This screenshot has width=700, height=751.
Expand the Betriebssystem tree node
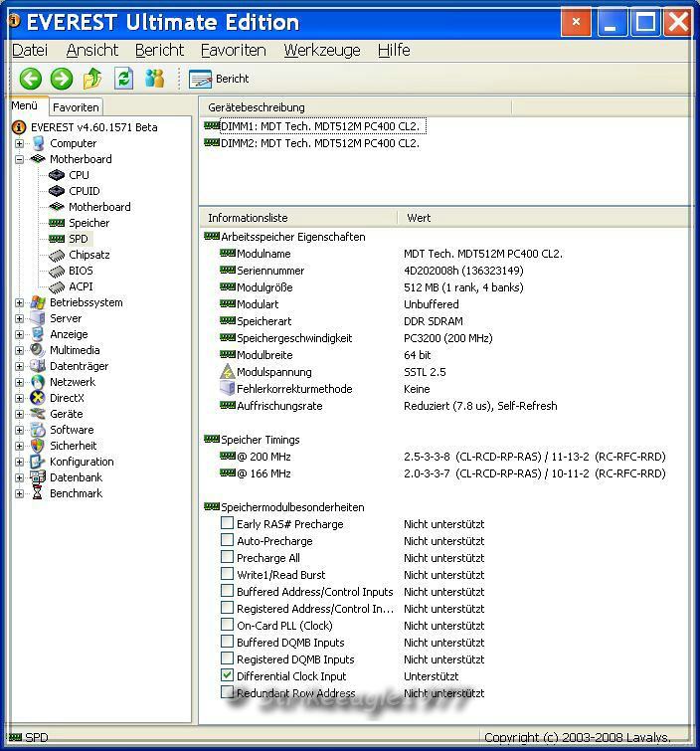(19, 302)
